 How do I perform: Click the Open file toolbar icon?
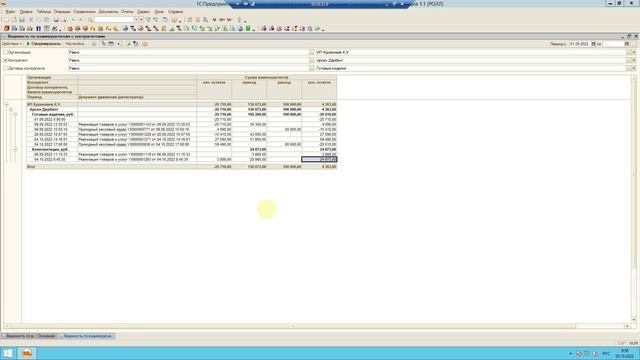14,20
